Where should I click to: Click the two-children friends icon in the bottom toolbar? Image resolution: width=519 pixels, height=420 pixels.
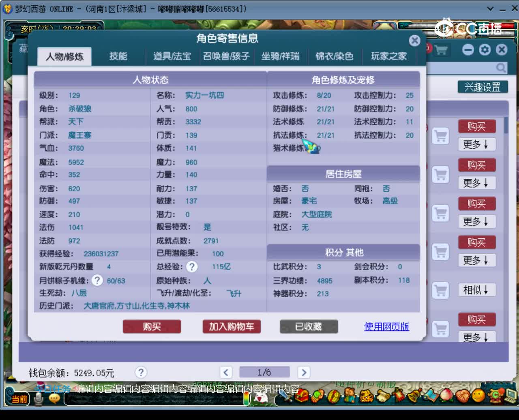coord(349,396)
